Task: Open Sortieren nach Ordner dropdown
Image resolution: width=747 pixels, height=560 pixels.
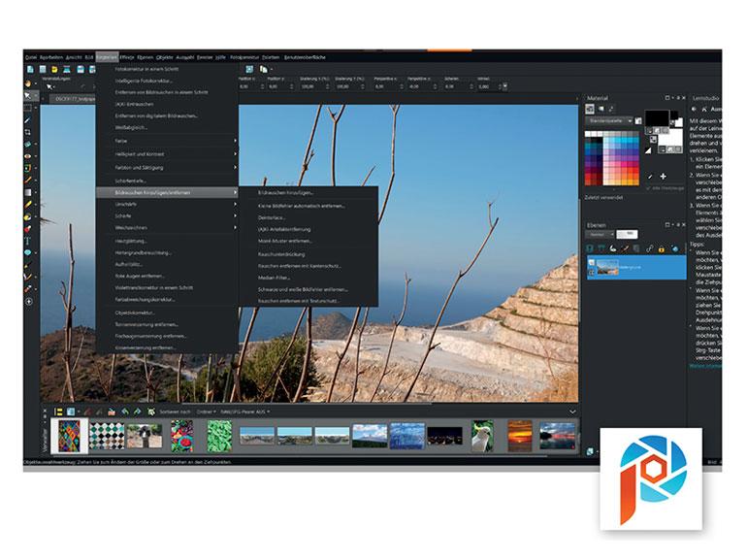Action: pos(206,412)
